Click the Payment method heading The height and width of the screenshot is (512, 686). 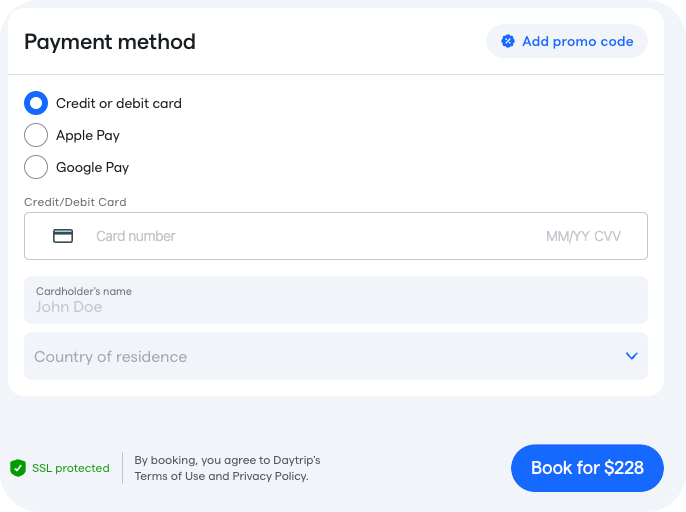pos(110,42)
